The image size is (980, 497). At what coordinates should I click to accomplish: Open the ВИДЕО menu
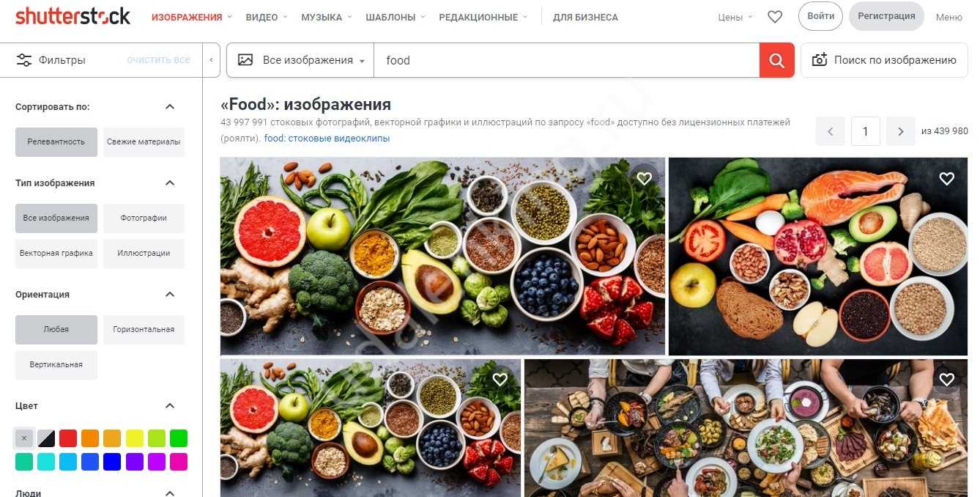(x=267, y=17)
